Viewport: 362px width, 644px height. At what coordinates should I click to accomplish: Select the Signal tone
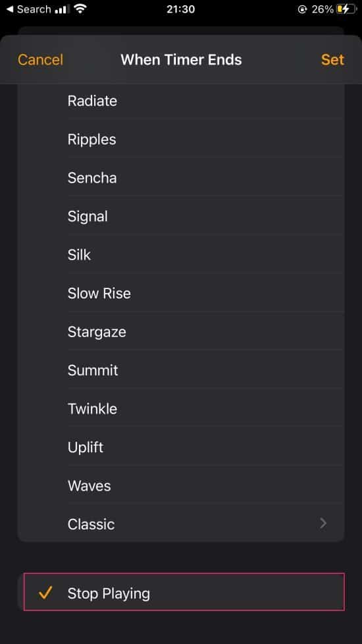coord(180,216)
